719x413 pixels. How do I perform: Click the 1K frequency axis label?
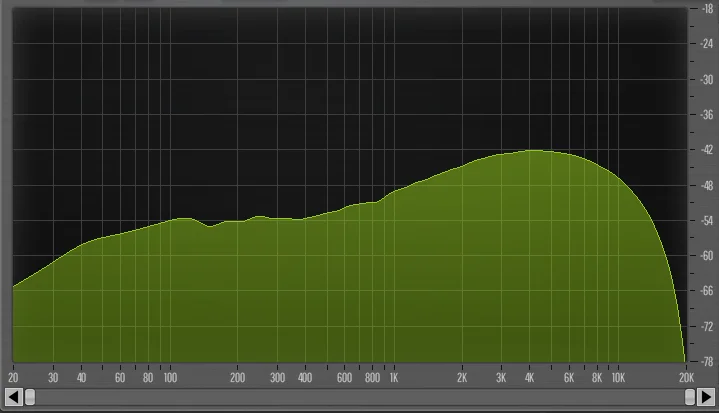pos(393,379)
